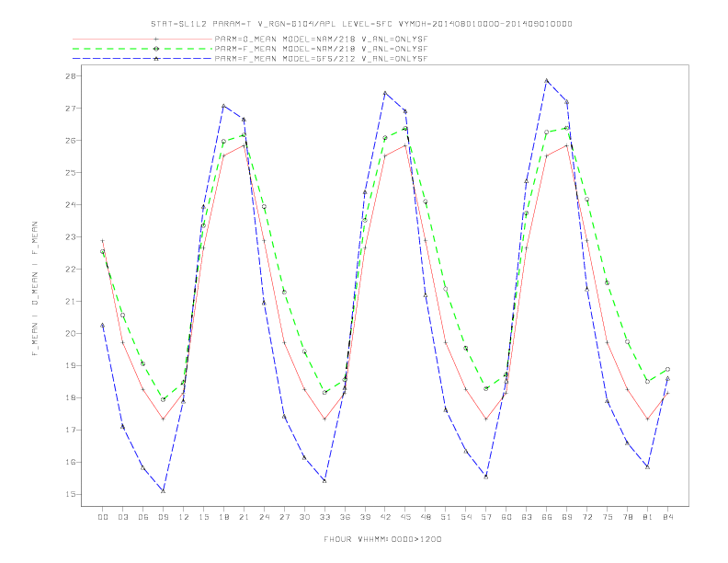Click the y-axis tick label 21
728x563 pixels.
point(70,301)
